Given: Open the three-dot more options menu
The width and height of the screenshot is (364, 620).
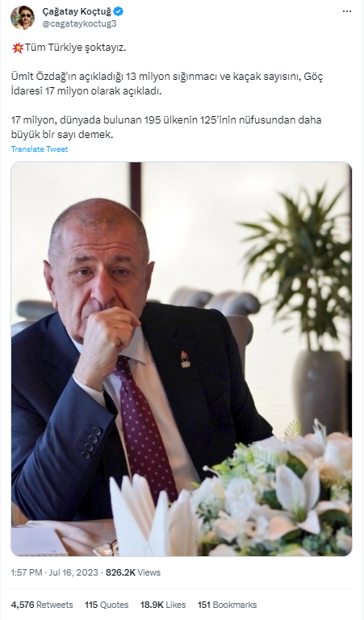Looking at the screenshot, I should (x=346, y=11).
